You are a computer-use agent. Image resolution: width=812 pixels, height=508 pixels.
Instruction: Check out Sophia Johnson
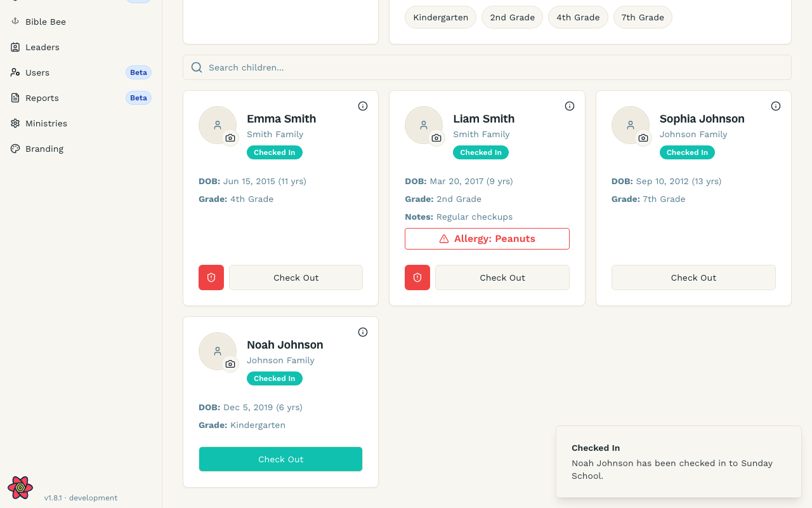coord(693,277)
